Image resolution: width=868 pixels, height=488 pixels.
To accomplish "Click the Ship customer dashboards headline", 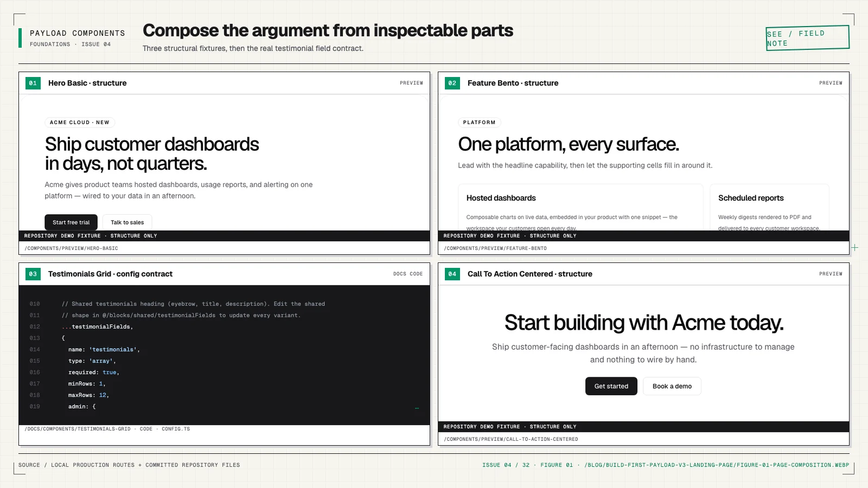I will (x=152, y=154).
